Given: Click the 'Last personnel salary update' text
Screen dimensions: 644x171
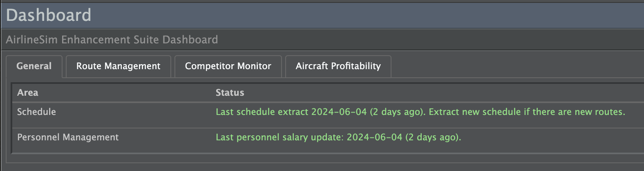Looking at the screenshot, I should pos(280,137).
